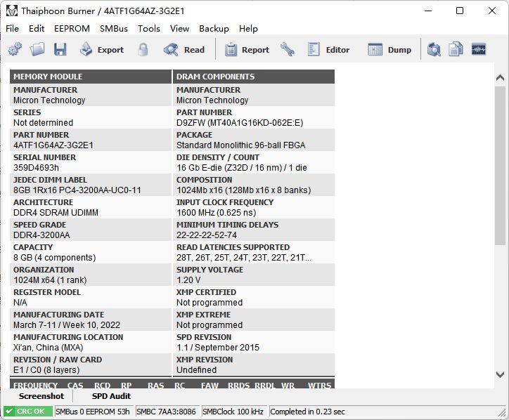Click the magnifier search dump icon
The height and width of the screenshot is (420, 509).
coord(434,50)
